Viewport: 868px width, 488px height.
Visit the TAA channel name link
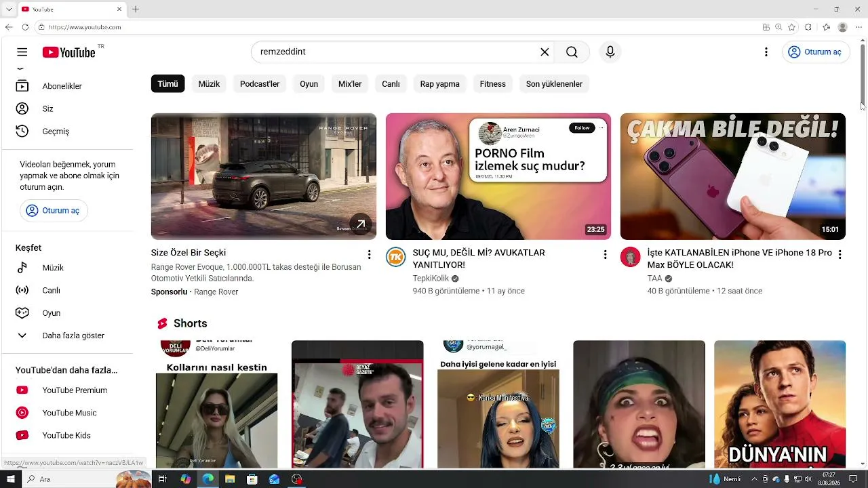tap(654, 279)
